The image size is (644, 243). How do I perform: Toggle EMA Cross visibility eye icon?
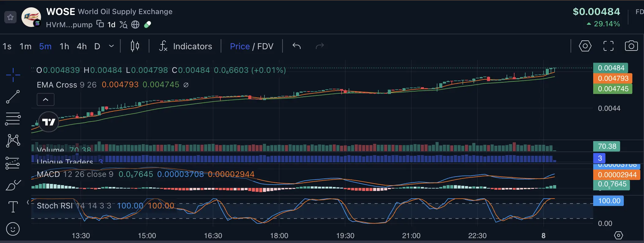point(186,85)
